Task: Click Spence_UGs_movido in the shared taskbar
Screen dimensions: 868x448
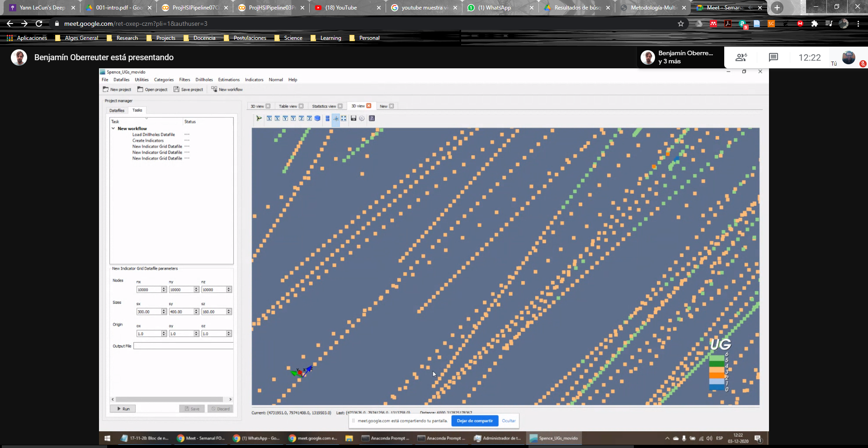Action: tap(554, 438)
